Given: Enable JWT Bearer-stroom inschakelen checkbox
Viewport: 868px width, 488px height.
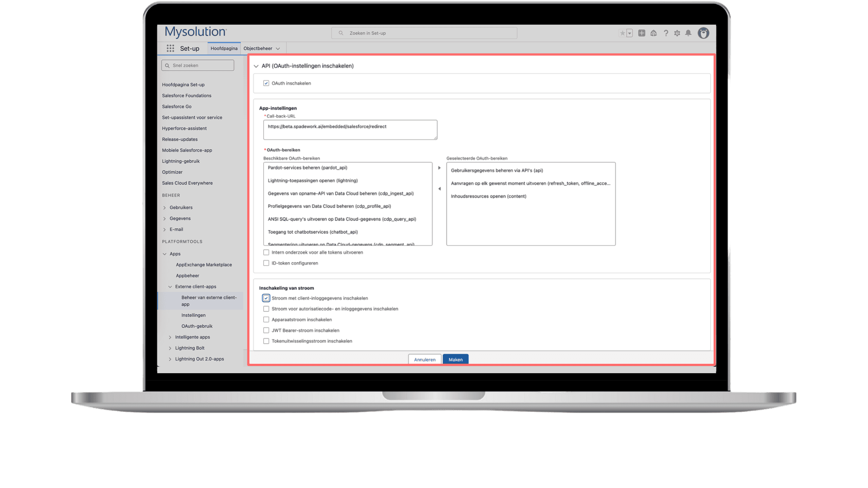Looking at the screenshot, I should 266,330.
